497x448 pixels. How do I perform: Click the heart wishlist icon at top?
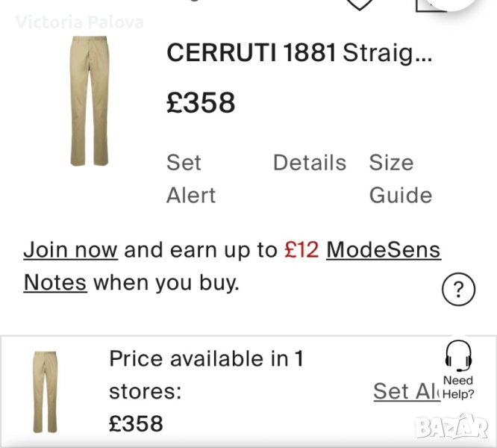pyautogui.click(x=360, y=4)
